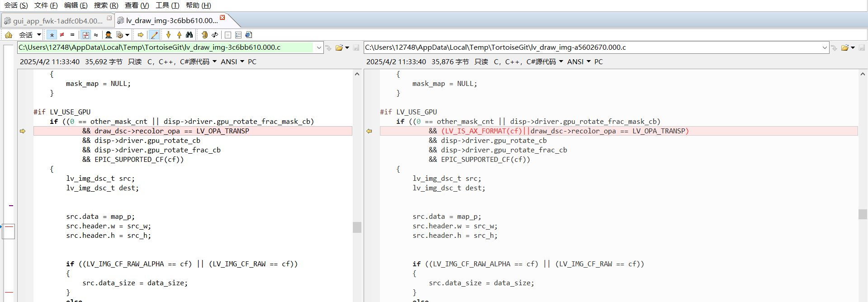Open 查看 (V) menu

pos(137,5)
